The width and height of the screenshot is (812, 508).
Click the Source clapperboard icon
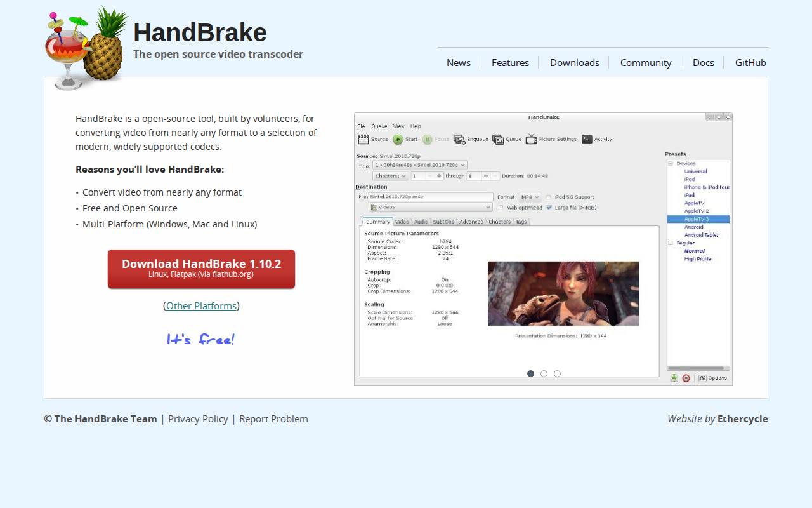(363, 139)
